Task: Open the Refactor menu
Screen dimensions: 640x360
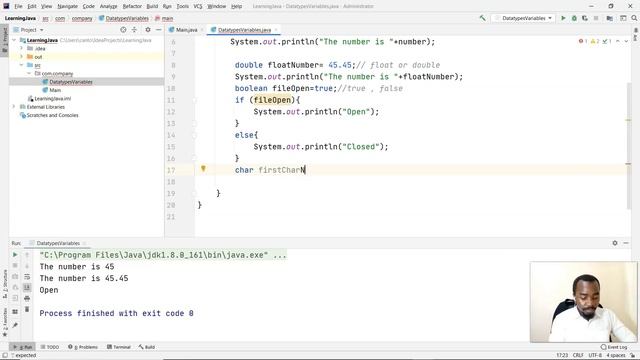Action: pyautogui.click(x=132, y=6)
